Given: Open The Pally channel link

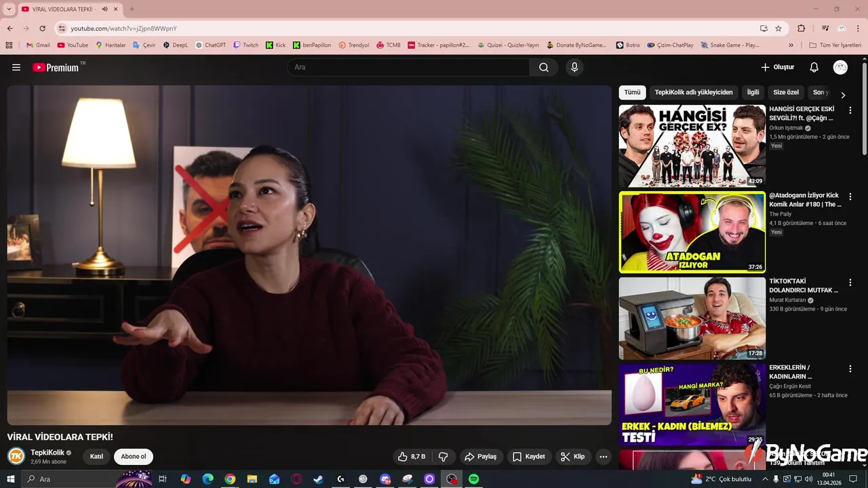Looking at the screenshot, I should point(781,214).
